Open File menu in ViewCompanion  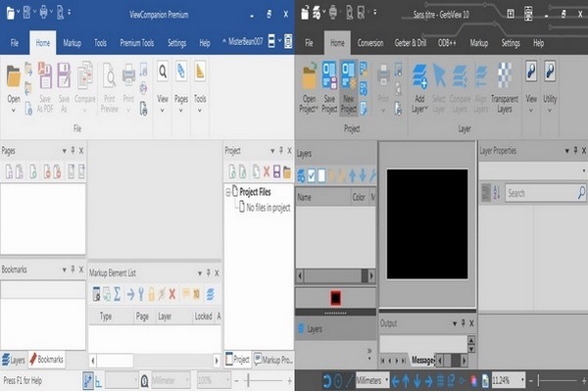coord(15,43)
